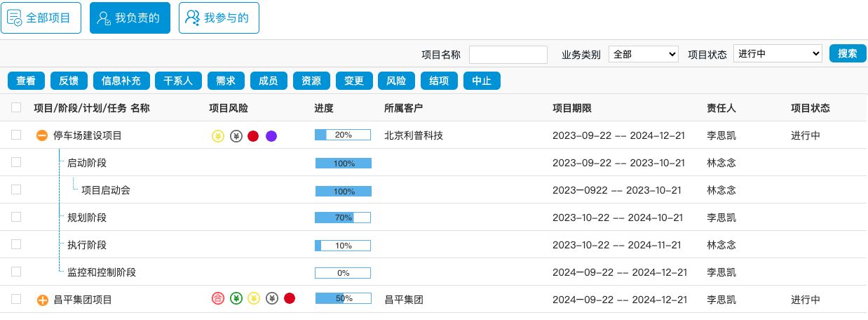The height and width of the screenshot is (320, 868).
Task: Click the red 合 contract risk icon for 昌平集团项目
Action: coord(218,299)
